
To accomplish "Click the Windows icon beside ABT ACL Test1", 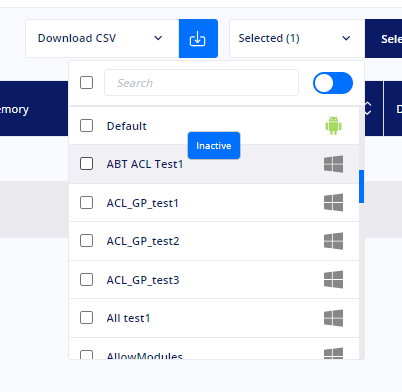I will [333, 164].
